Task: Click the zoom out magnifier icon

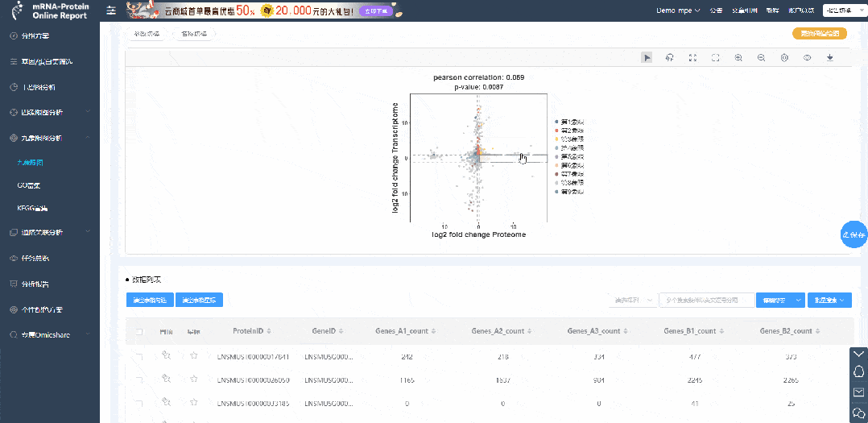Action: click(761, 57)
